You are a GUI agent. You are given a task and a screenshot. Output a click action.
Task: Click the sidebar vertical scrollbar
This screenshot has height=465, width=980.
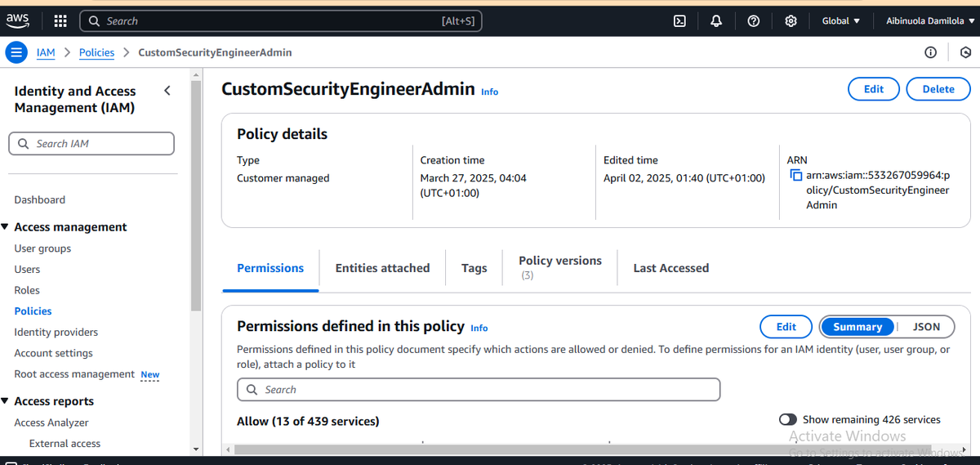[196, 196]
